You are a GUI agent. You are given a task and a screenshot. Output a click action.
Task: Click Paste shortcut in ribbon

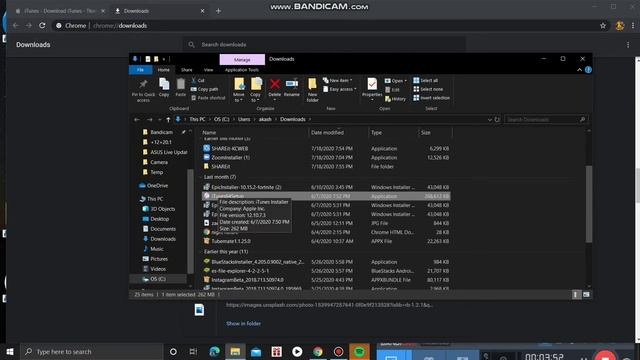point(208,98)
